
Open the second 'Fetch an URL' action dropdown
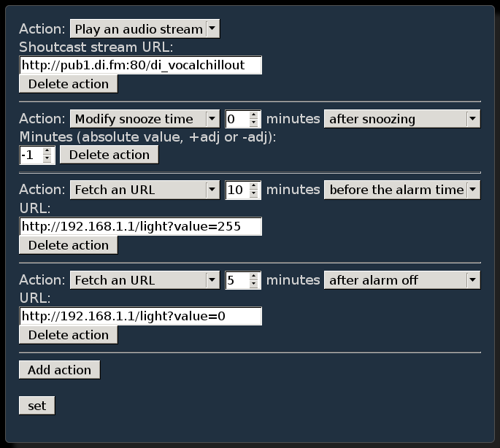145,280
